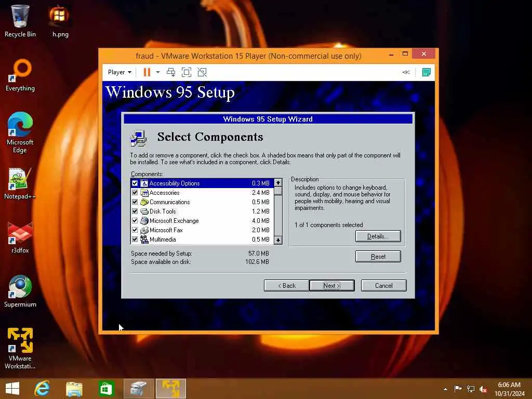Toggle the Accessories component checkbox
This screenshot has width=532, height=399.
point(135,192)
